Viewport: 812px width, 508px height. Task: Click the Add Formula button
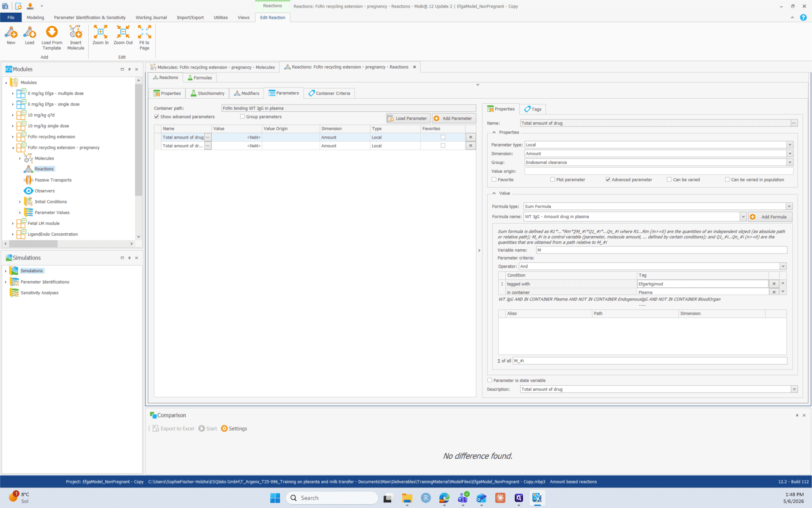(x=770, y=217)
